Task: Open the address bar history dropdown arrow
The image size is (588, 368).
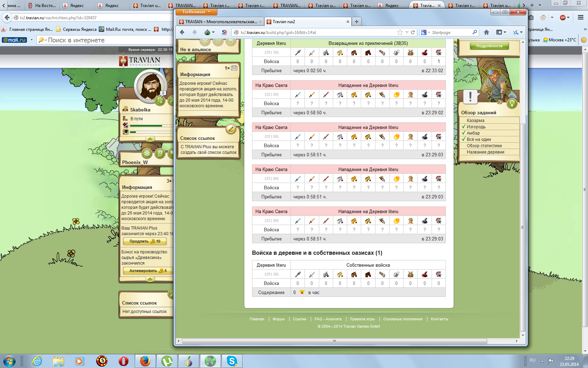Action: [x=407, y=32]
